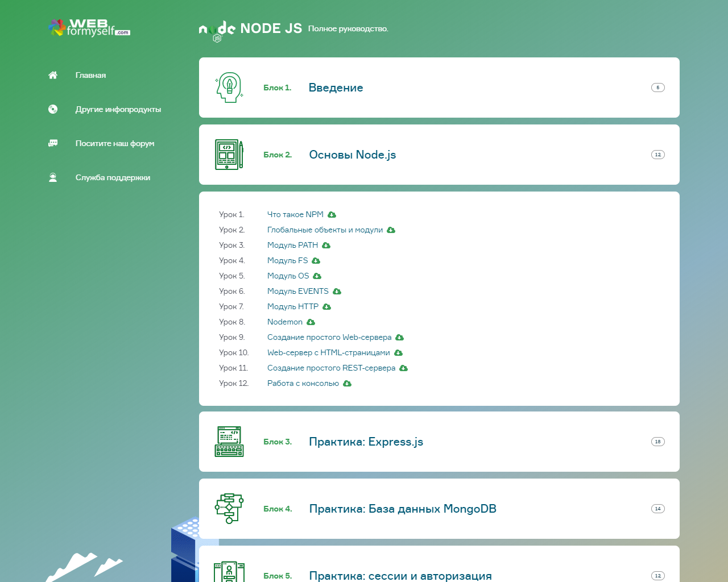Click download icon next to Модуль PATH
This screenshot has height=582, width=728.
326,246
